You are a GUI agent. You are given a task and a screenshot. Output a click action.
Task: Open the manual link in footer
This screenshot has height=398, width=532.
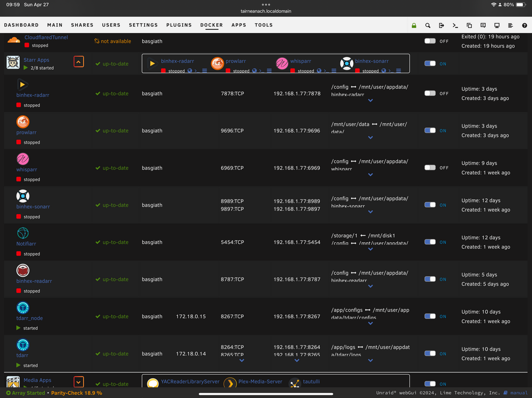tap(519, 393)
